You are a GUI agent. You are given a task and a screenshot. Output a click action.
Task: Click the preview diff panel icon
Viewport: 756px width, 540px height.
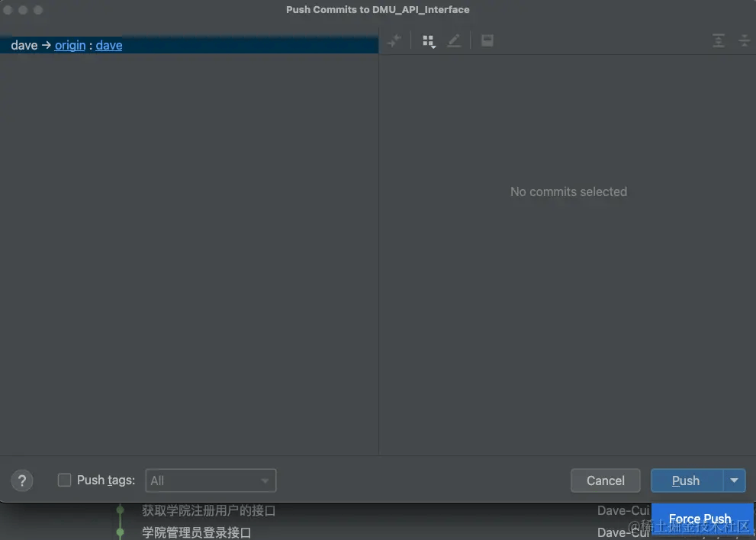click(x=487, y=41)
